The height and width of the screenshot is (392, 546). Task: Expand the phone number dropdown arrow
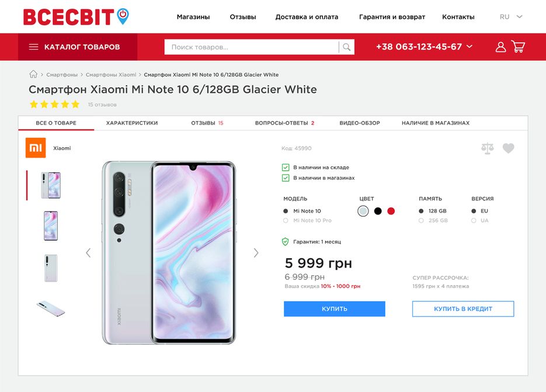(470, 46)
